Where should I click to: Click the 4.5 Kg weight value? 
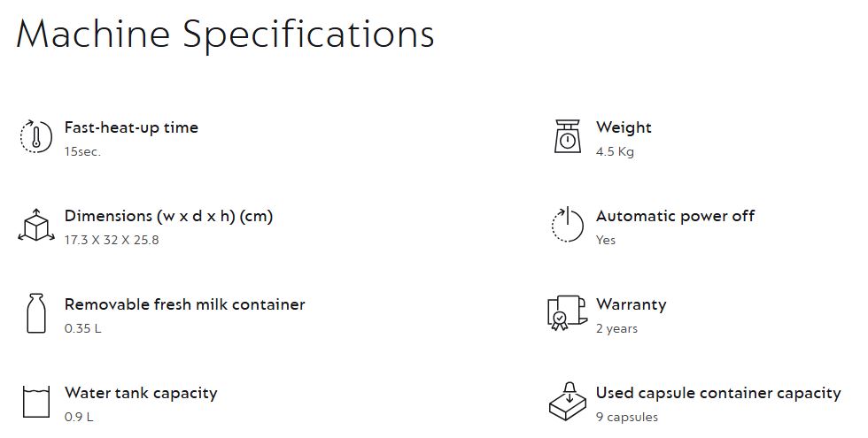(x=615, y=151)
